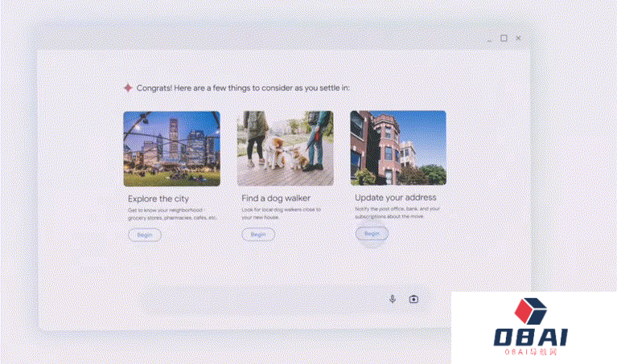This screenshot has width=617, height=364.
Task: Select the 'Explore the city' heading
Action: (158, 199)
